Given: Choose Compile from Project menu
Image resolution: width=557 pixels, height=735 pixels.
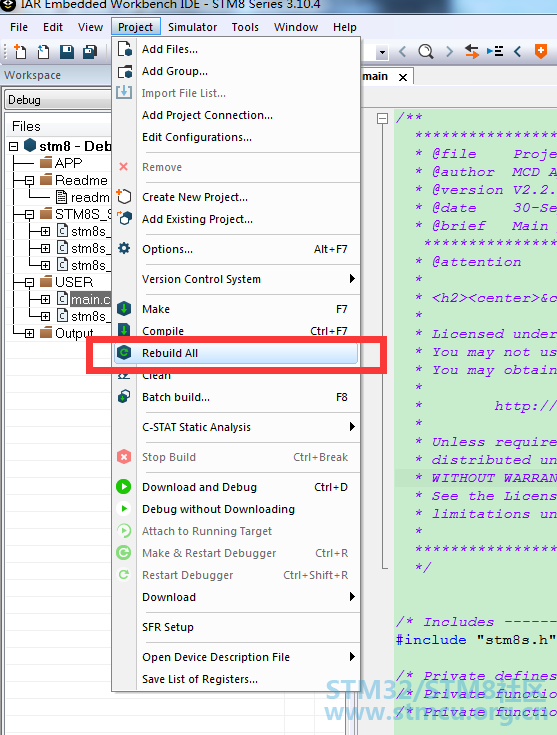Looking at the screenshot, I should pyautogui.click(x=237, y=330).
